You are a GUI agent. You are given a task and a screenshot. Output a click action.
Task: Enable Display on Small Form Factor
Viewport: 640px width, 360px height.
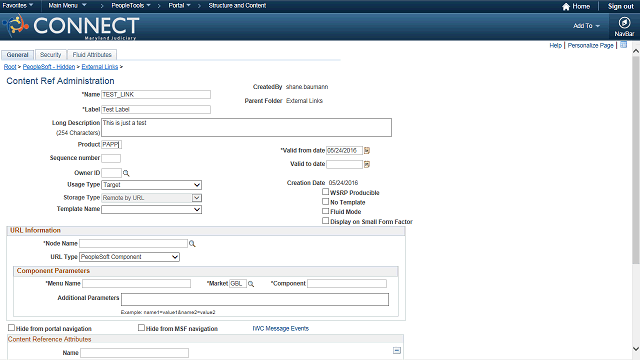click(325, 221)
